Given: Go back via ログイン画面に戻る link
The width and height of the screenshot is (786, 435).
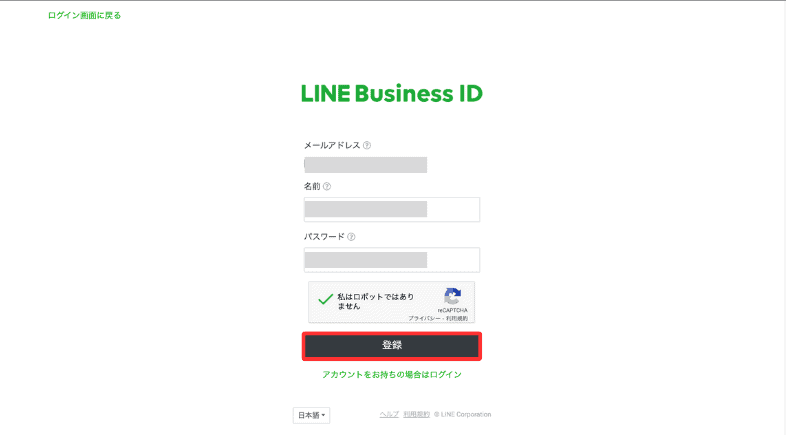Looking at the screenshot, I should 84,16.
